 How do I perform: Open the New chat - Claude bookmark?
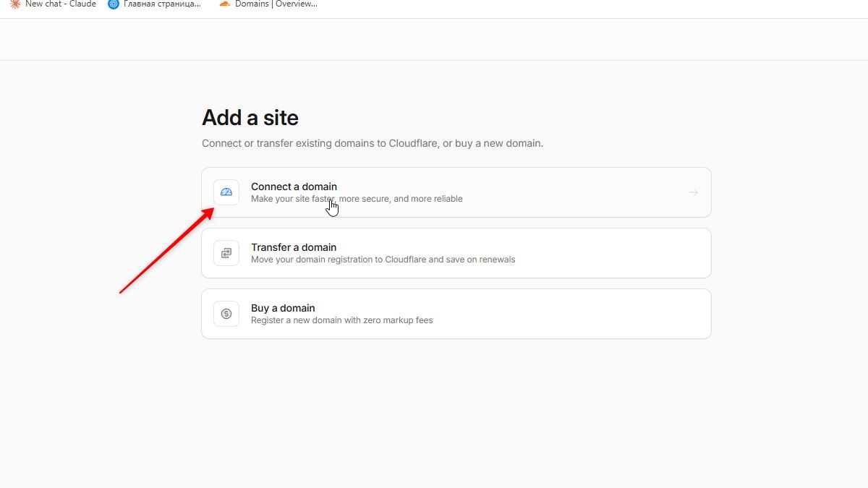click(53, 4)
